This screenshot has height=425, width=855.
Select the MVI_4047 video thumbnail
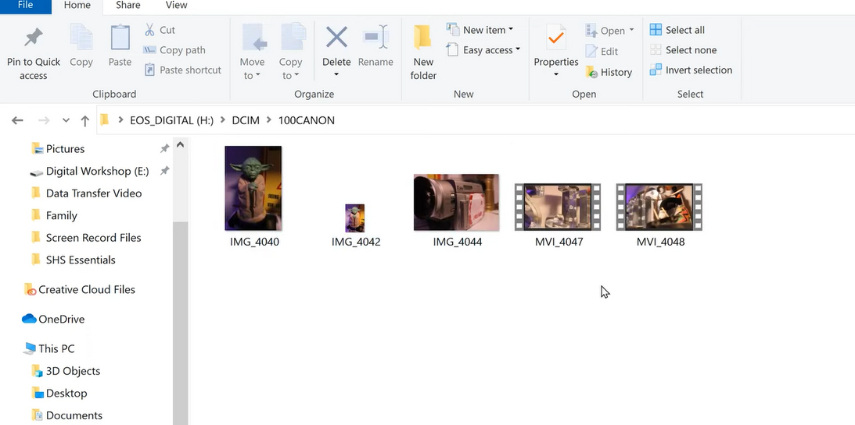coord(558,207)
